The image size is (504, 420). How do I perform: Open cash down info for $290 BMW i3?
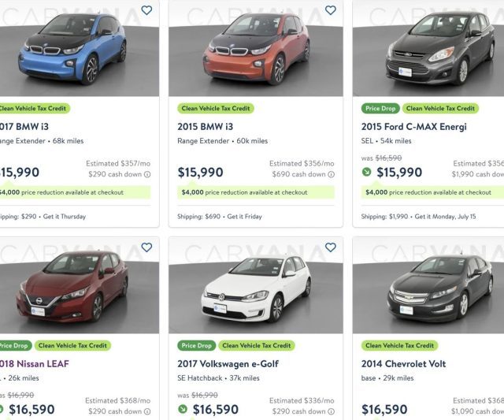pyautogui.click(x=147, y=174)
